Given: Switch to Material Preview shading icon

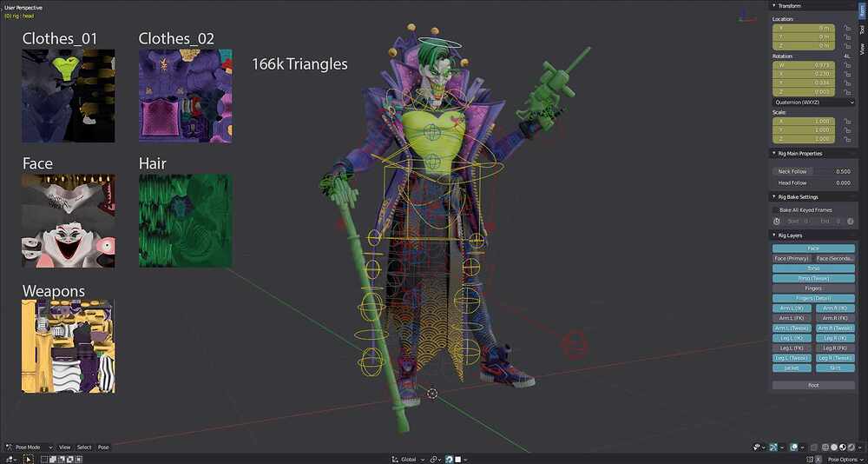Looking at the screenshot, I should click(x=843, y=447).
